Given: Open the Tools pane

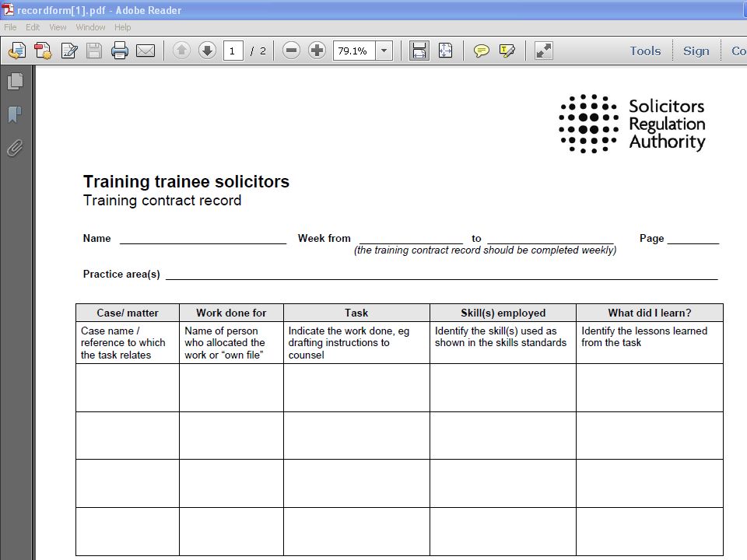Looking at the screenshot, I should [x=645, y=51].
